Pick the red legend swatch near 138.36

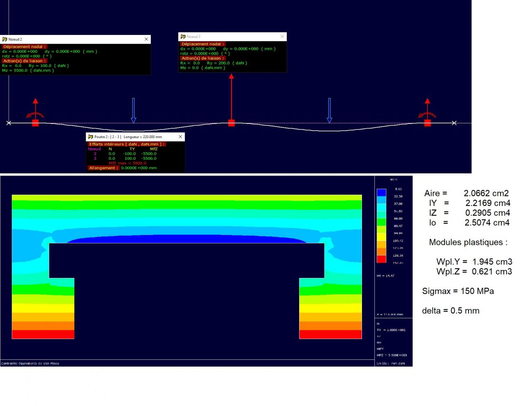click(x=382, y=259)
